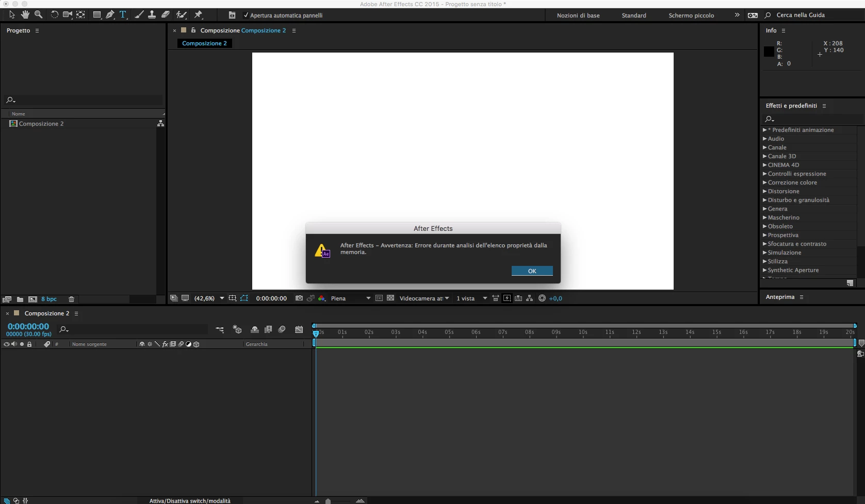The image size is (865, 504).
Task: Select the Clone Stamp tool
Action: (152, 15)
